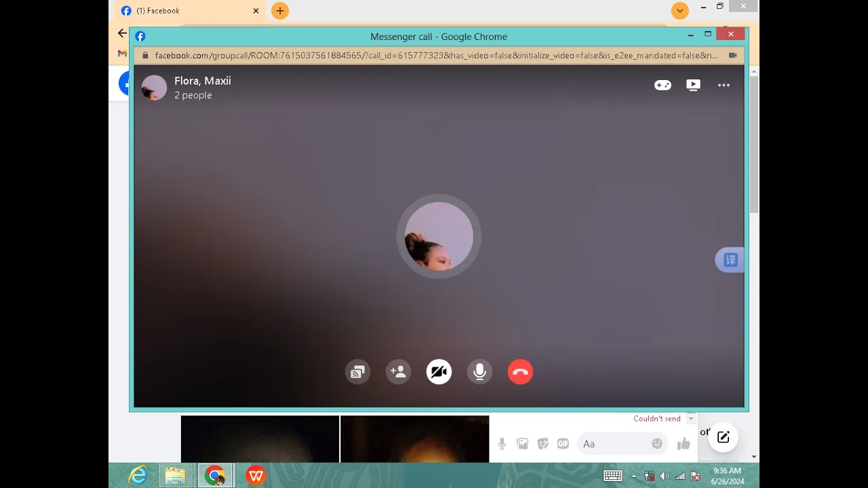Click the power battery tray icon
868x488 pixels.
649,476
